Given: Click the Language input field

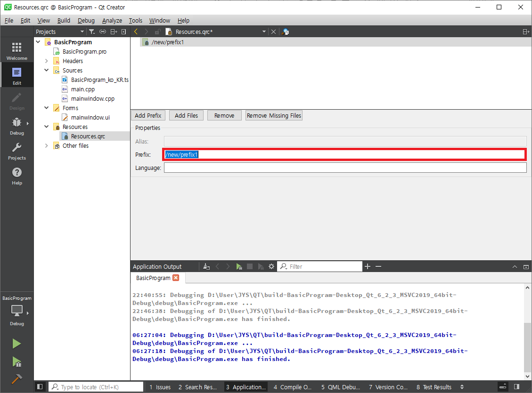Looking at the screenshot, I should (345, 168).
